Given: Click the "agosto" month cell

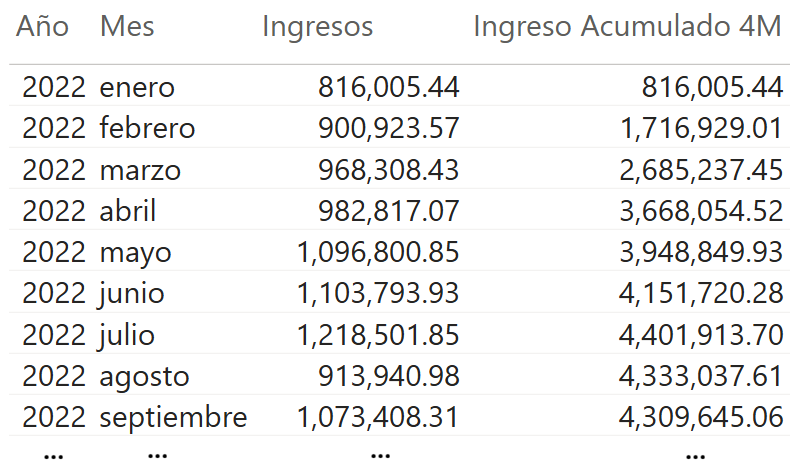Looking at the screenshot, I should (144, 377).
